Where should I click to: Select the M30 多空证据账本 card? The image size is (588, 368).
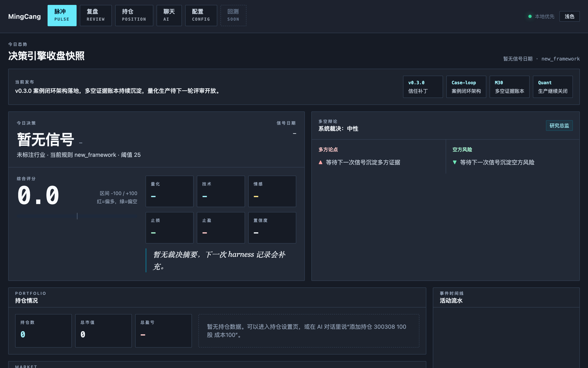click(509, 87)
